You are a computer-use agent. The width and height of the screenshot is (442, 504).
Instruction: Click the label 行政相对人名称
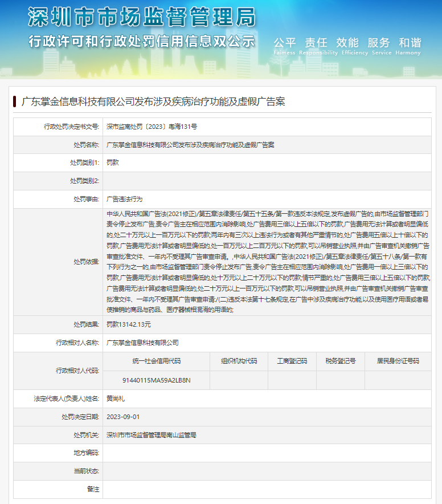77,343
